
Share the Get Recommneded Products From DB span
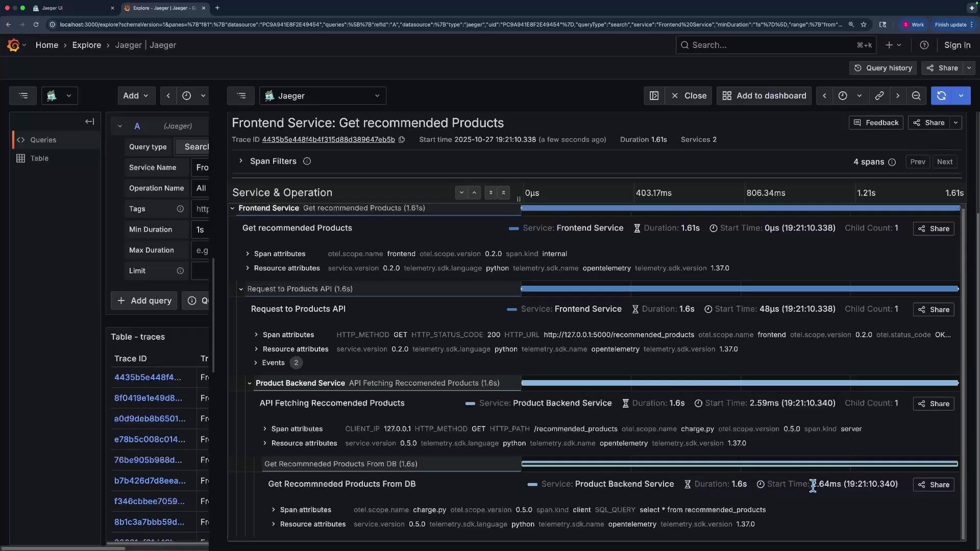pyautogui.click(x=934, y=485)
